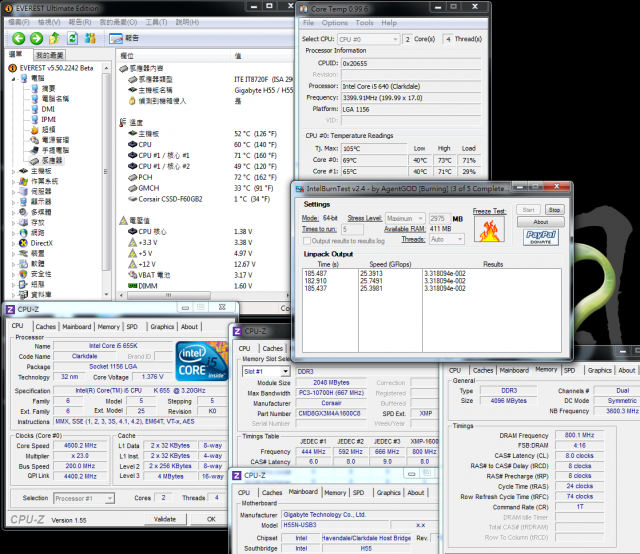Switch to Memory tab in Mainboard CPU-Z window
Image resolution: width=640 pixels, height=554 pixels.
pos(335,493)
